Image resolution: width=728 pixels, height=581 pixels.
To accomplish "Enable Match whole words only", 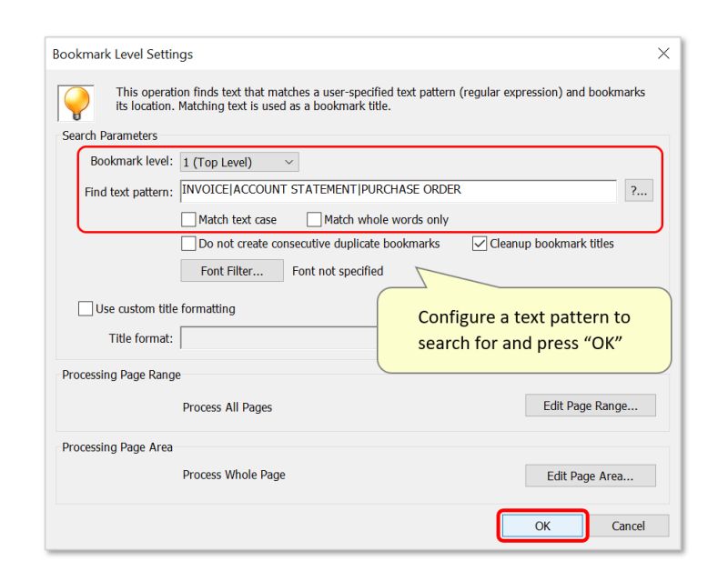I will coord(314,219).
